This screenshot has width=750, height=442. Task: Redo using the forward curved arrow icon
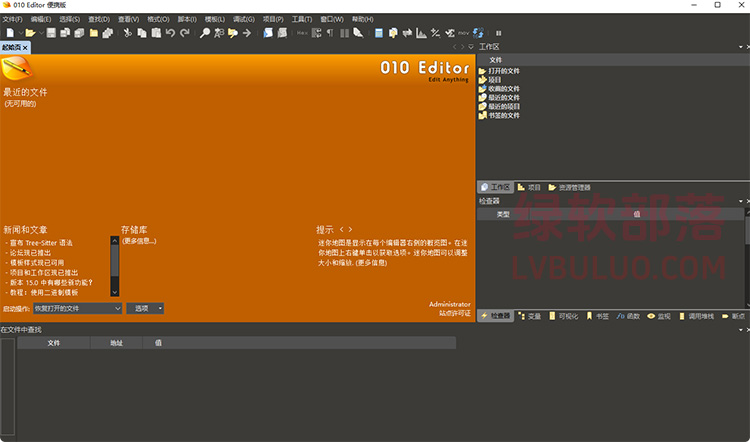point(185,33)
